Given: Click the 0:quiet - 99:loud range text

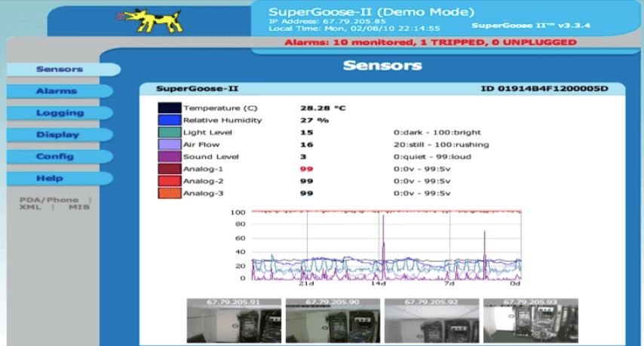Looking at the screenshot, I should click(x=432, y=157).
